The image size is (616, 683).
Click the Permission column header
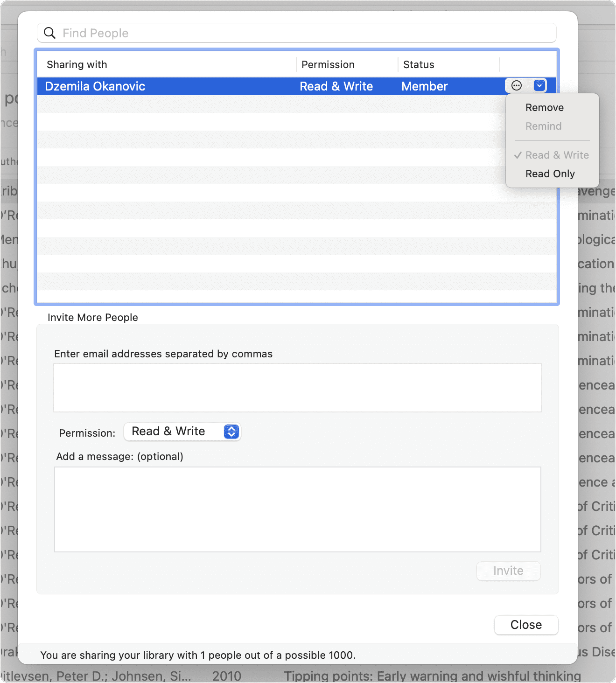coord(328,64)
